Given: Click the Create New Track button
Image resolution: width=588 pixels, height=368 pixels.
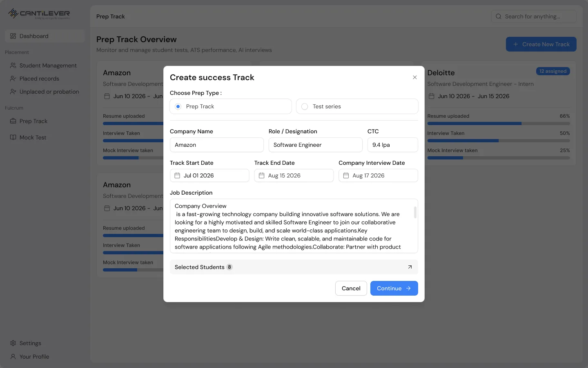Looking at the screenshot, I should [x=541, y=44].
